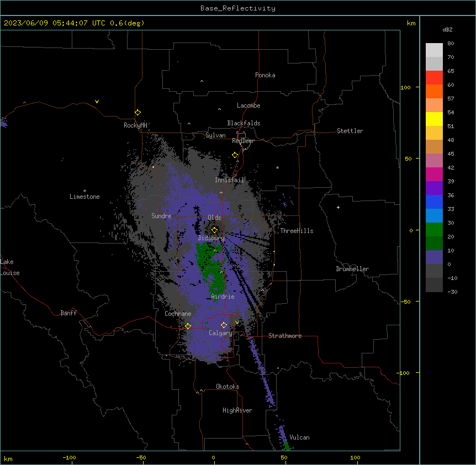Click the white gray 80 dBZ swatch
The height and width of the screenshot is (465, 476).
point(434,50)
